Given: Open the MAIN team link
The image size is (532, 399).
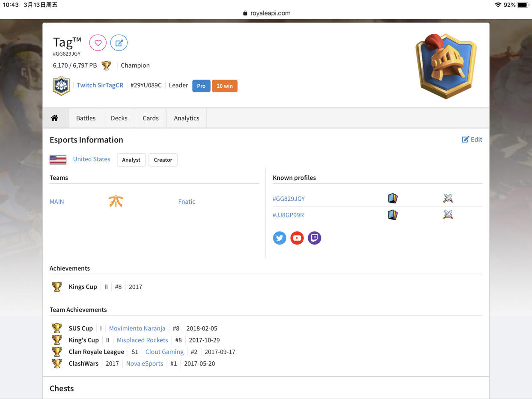Looking at the screenshot, I should click(x=57, y=202).
